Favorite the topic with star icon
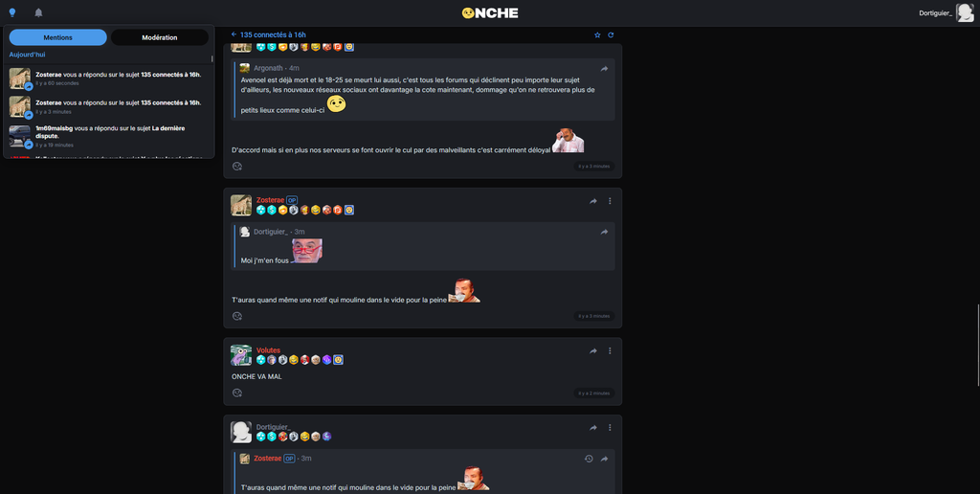The height and width of the screenshot is (494, 980). click(x=597, y=35)
